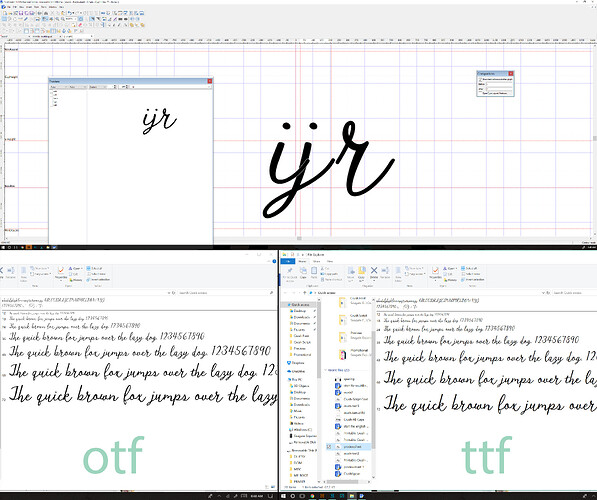Viewport: 597px width, 500px height.
Task: Click Invert selection in File Explorer ribbon
Action: pos(472,280)
